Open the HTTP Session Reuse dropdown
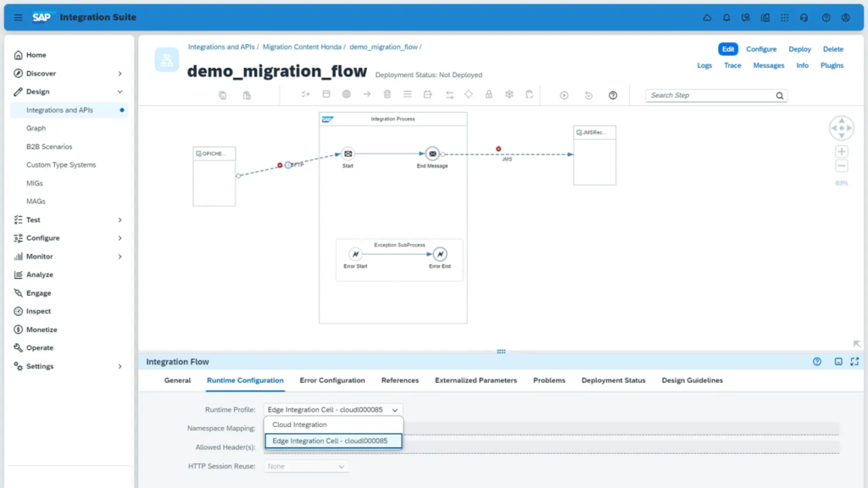This screenshot has height=488, width=868. pos(306,467)
